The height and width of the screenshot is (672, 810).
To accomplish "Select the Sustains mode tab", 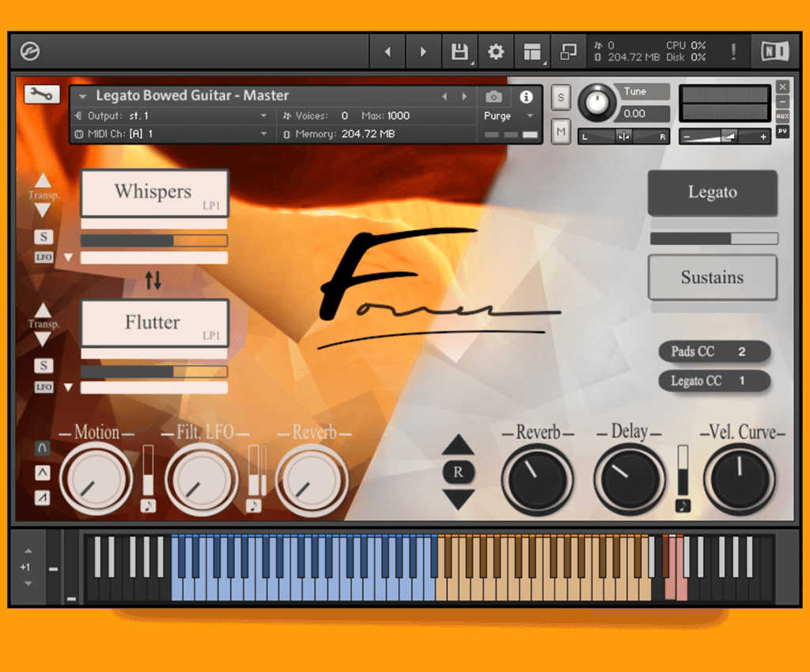I will point(712,277).
